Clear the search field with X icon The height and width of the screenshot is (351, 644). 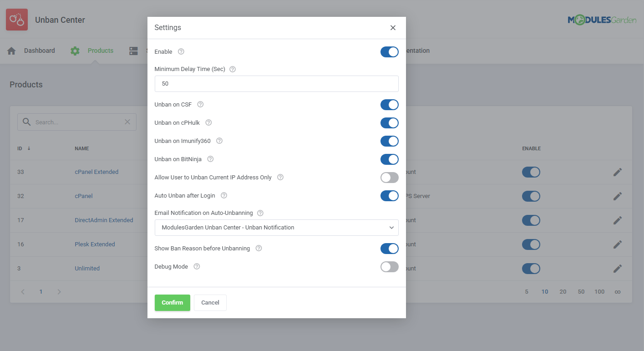click(127, 122)
